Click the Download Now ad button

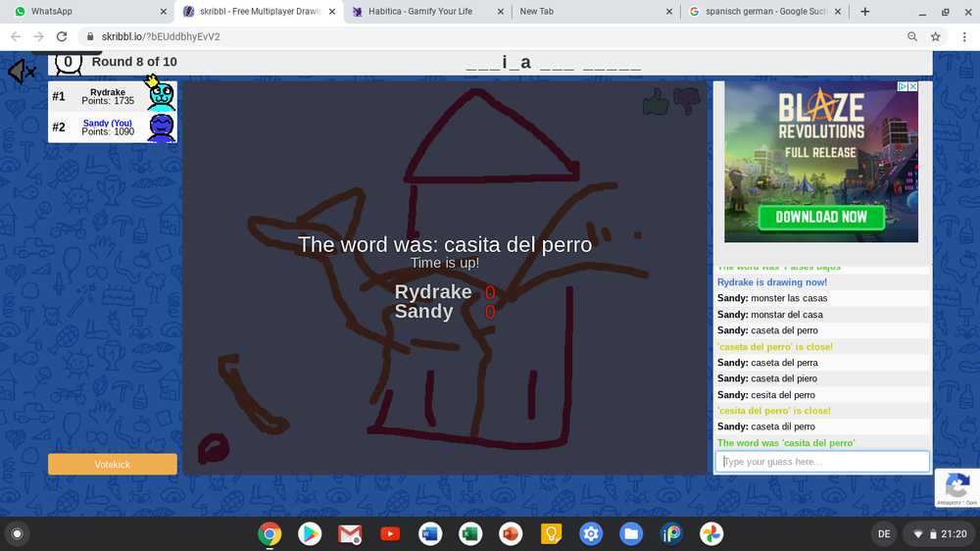point(820,217)
